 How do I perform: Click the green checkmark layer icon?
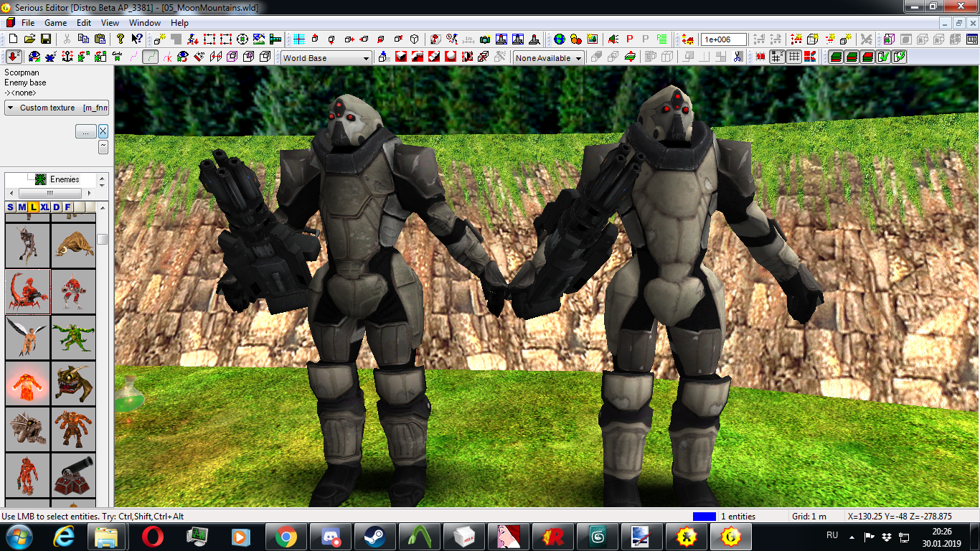coord(884,57)
